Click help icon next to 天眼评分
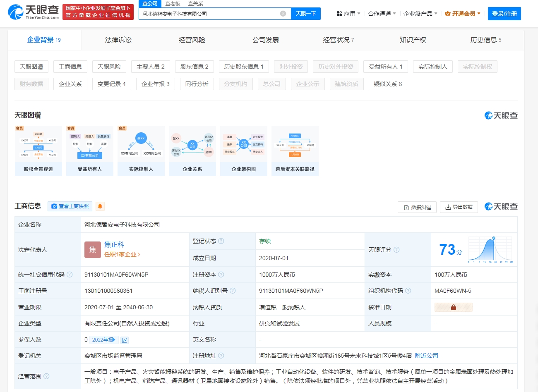The image size is (538, 392). pos(396,250)
